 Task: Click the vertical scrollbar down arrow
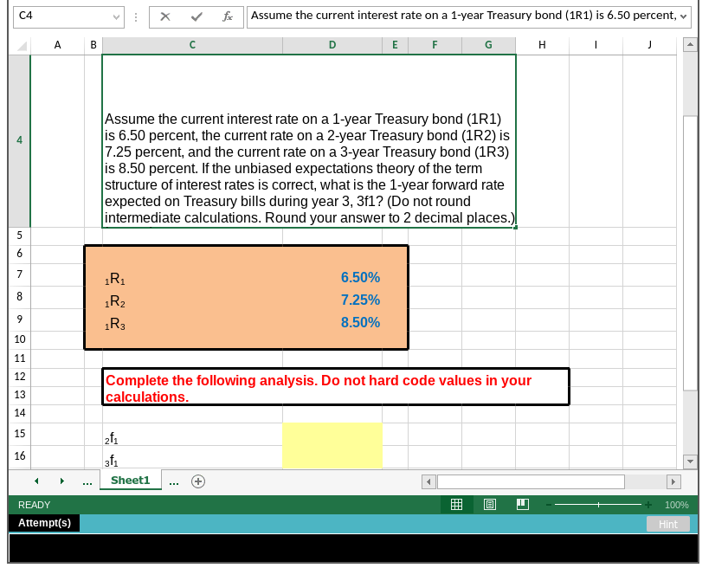[691, 461]
